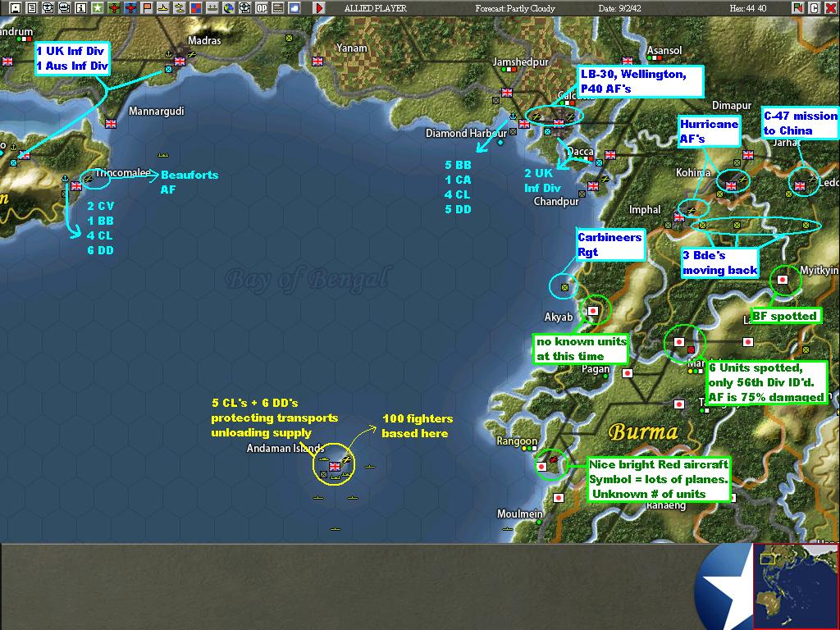Click the globe toolbar icon

[x=228, y=7]
